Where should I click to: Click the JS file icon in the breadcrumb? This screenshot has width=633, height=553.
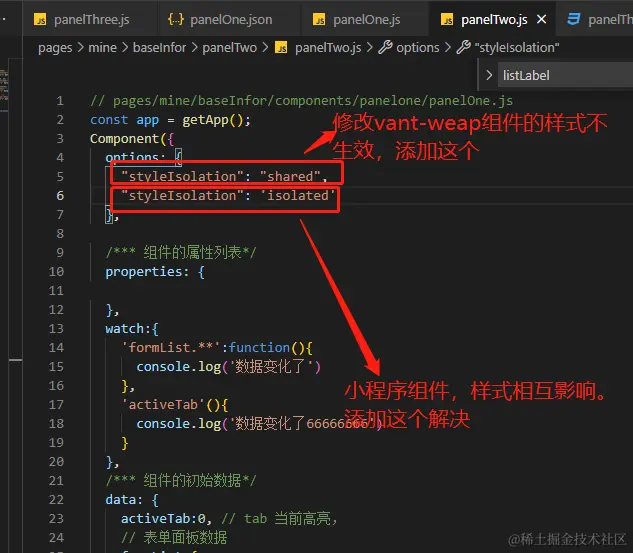pyautogui.click(x=281, y=48)
